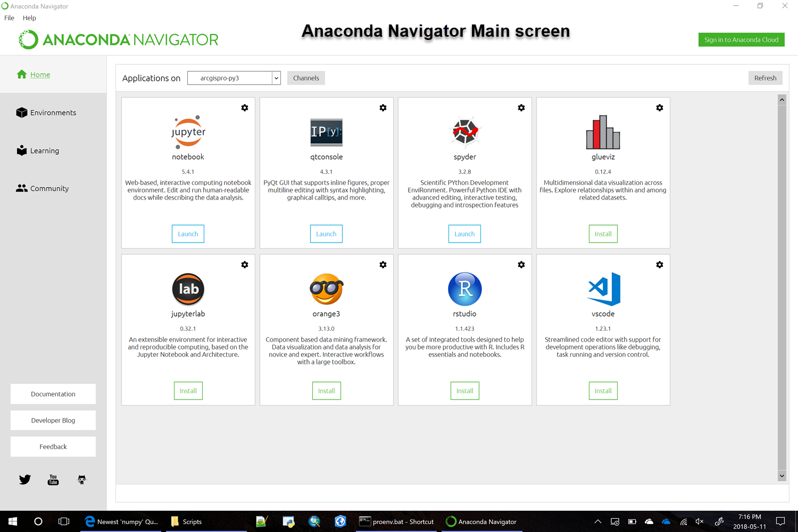Click the jupyterlab 'lab' logo
The height and width of the screenshot is (532, 798).
point(188,289)
